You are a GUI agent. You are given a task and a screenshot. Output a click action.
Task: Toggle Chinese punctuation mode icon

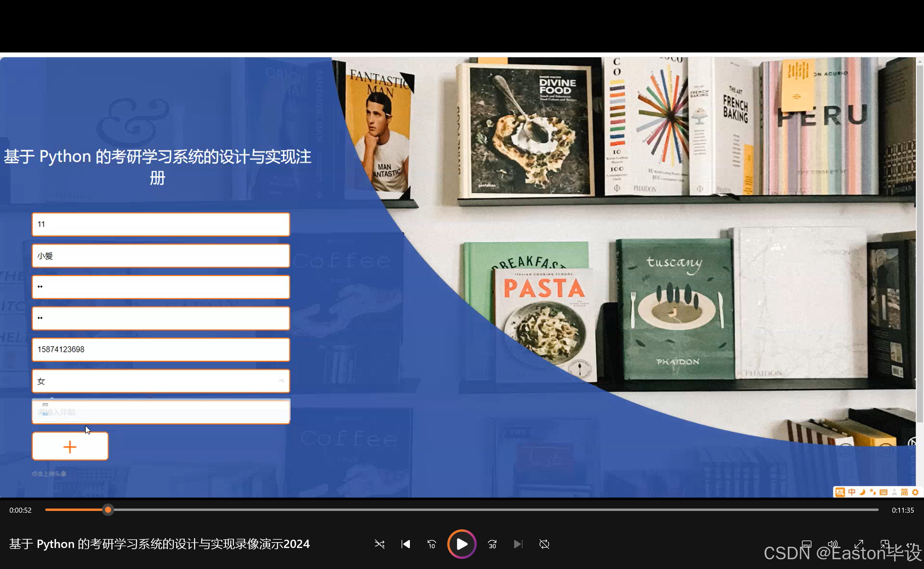coord(873,492)
